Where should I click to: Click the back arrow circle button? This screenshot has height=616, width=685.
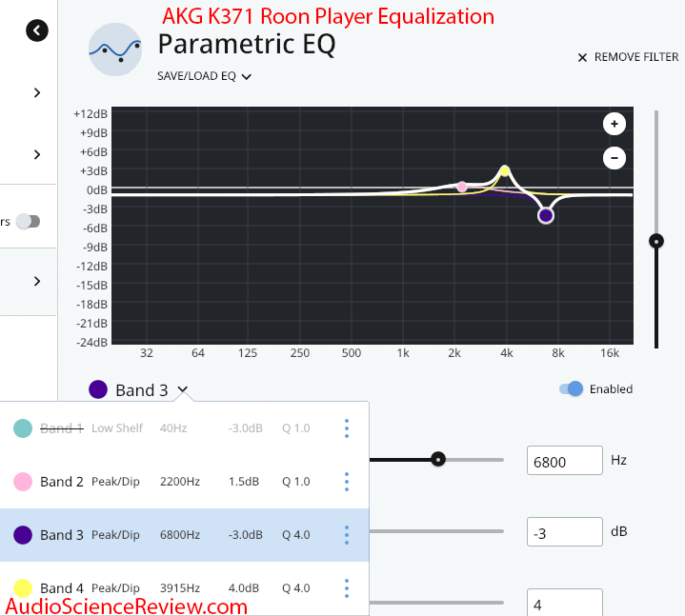pos(37,30)
